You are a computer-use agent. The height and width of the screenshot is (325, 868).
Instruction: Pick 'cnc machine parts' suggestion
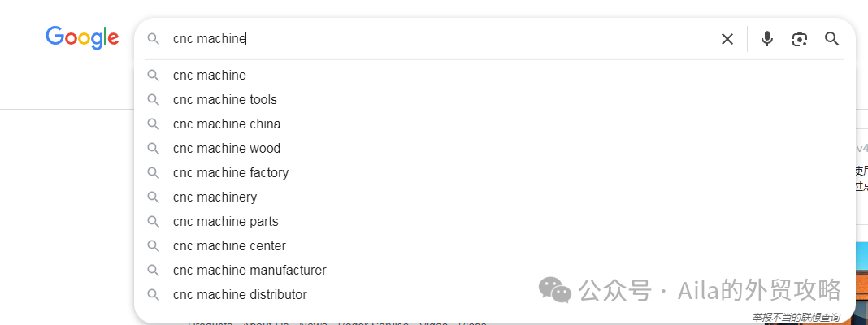click(x=226, y=222)
